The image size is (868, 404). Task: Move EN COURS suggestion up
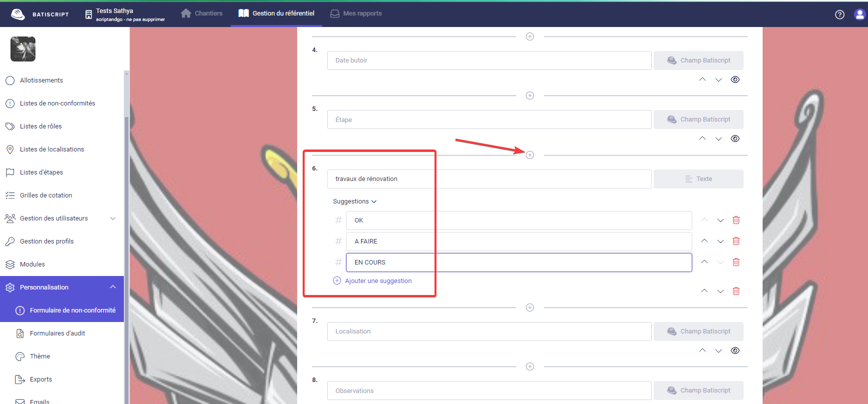pos(705,262)
